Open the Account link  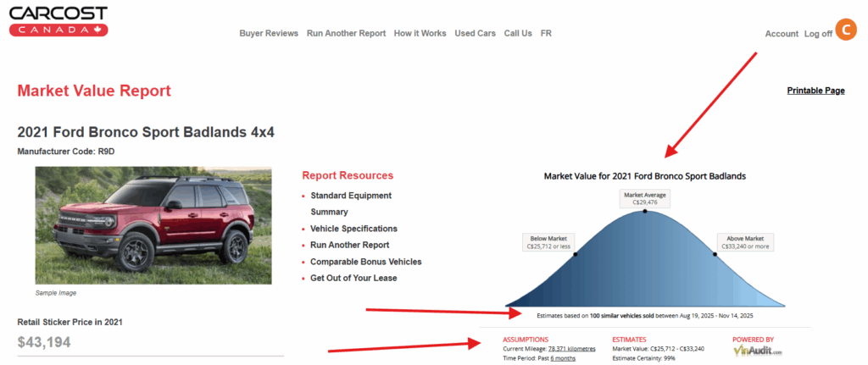[x=782, y=34]
